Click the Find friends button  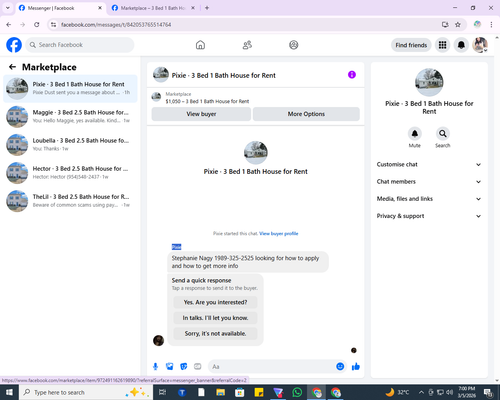point(411,45)
